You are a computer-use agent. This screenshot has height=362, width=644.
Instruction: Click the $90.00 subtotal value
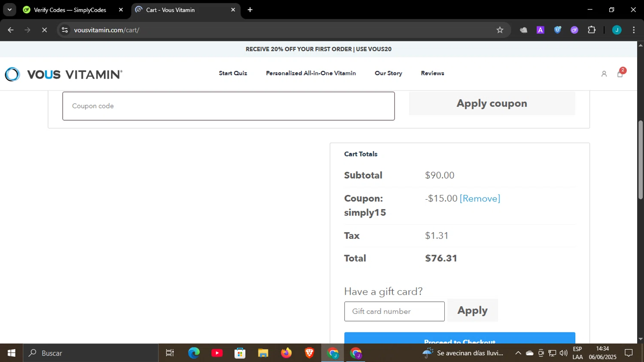click(x=440, y=175)
